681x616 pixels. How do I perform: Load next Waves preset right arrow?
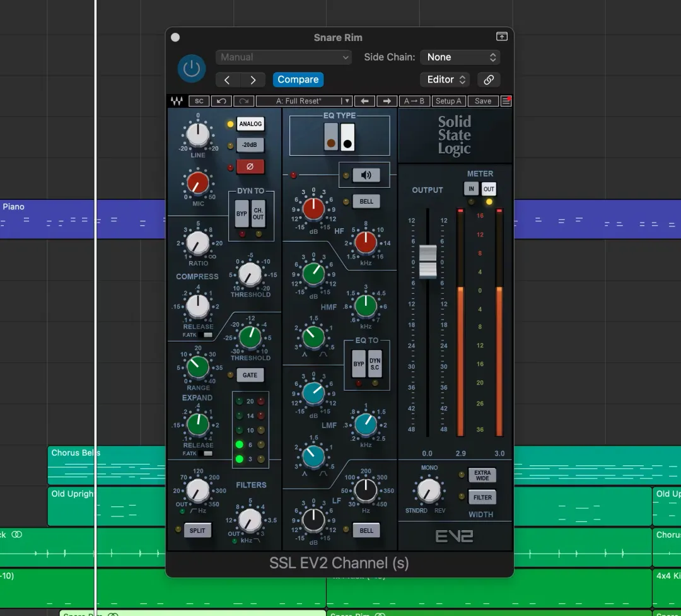point(387,102)
